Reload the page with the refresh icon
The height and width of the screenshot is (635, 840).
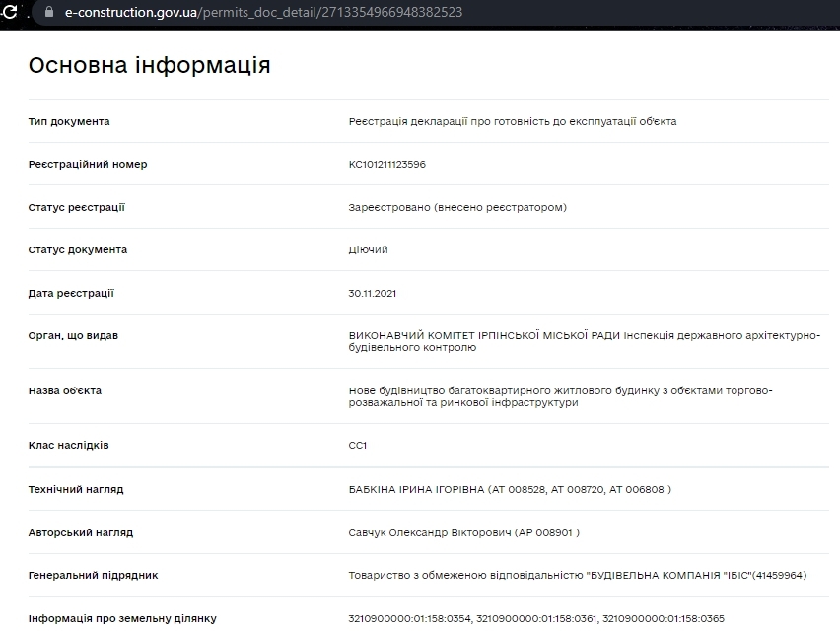(10, 11)
